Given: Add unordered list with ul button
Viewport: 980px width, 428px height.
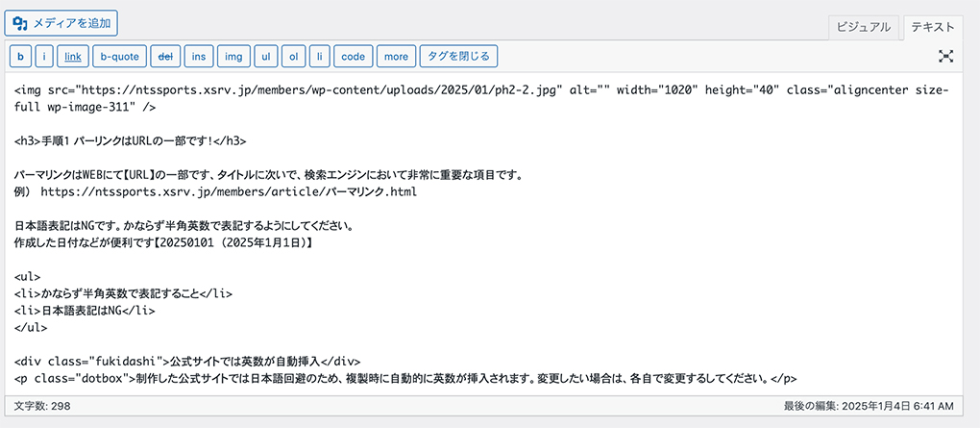Looking at the screenshot, I should pos(265,57).
